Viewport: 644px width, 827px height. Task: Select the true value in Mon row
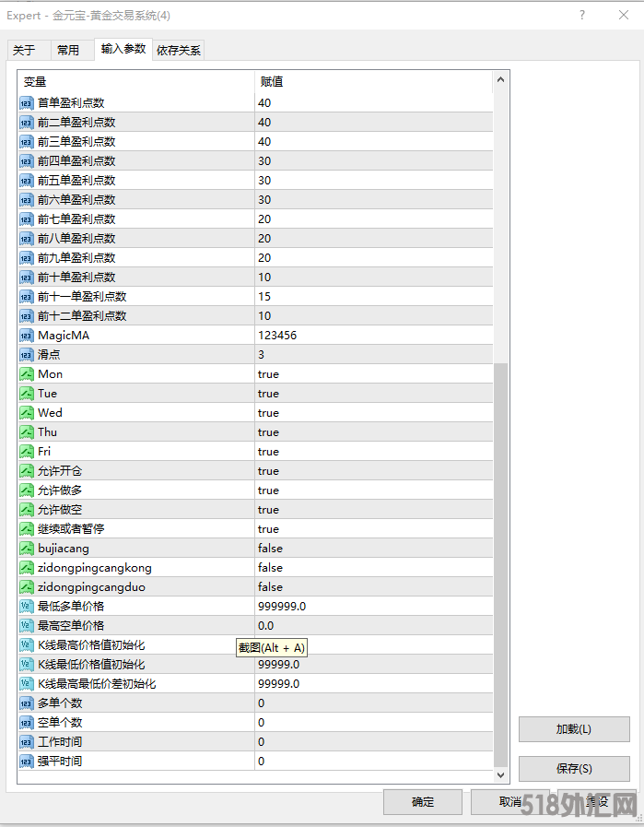268,374
